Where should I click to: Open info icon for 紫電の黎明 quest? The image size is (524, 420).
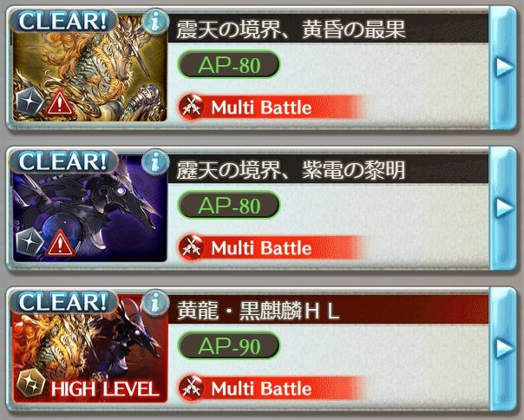point(155,162)
